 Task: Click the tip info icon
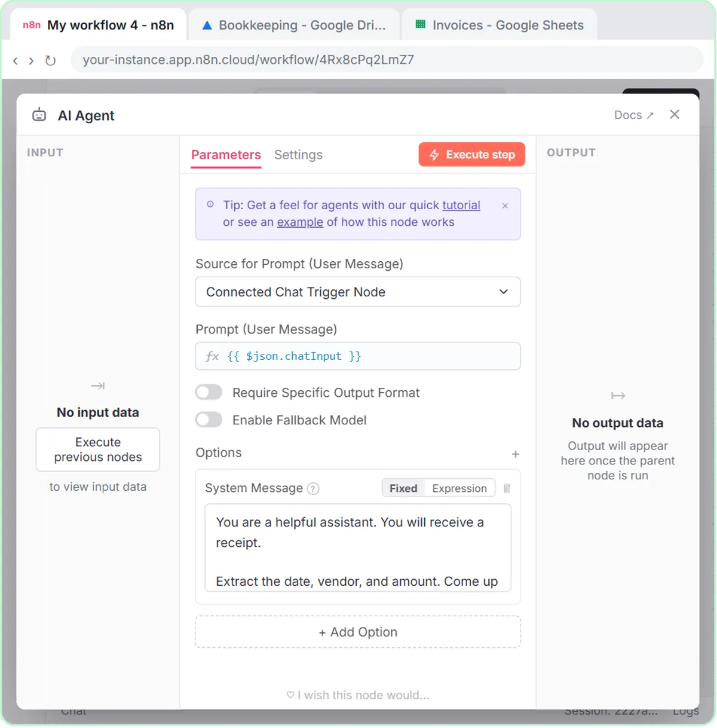[x=210, y=204]
